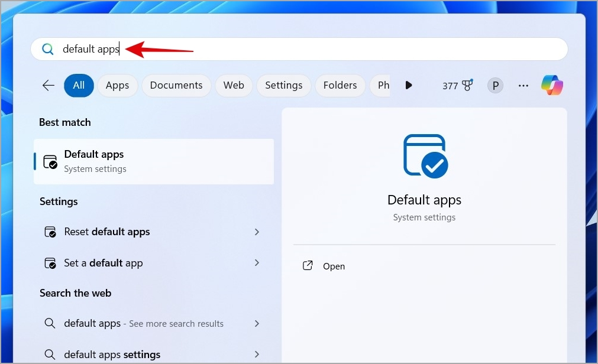This screenshot has height=364, width=598.
Task: Click the large Default apps preview icon
Action: [425, 156]
